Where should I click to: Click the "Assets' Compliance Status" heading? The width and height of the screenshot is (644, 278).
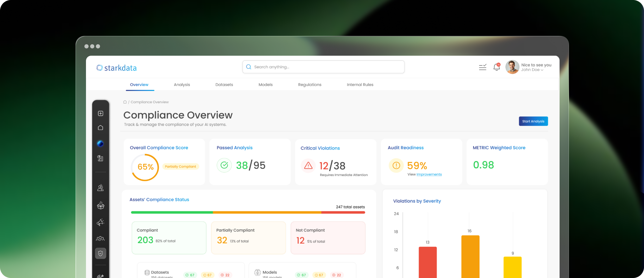coord(159,200)
